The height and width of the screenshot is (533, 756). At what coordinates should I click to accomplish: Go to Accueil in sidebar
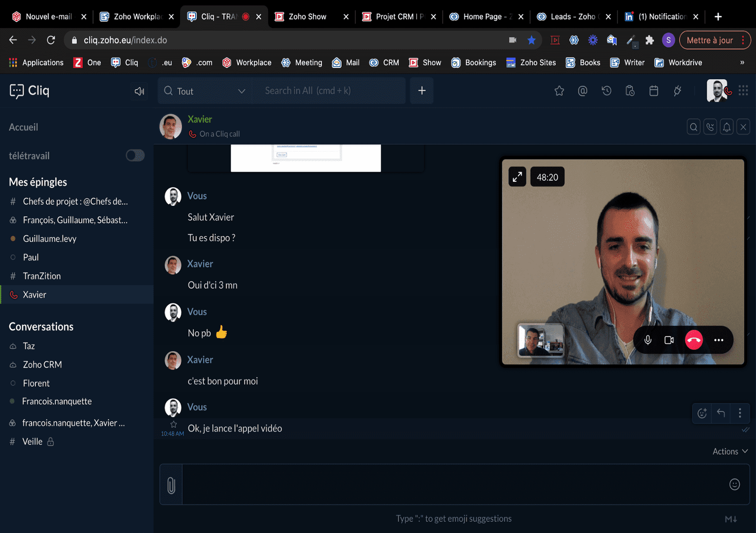click(x=24, y=127)
